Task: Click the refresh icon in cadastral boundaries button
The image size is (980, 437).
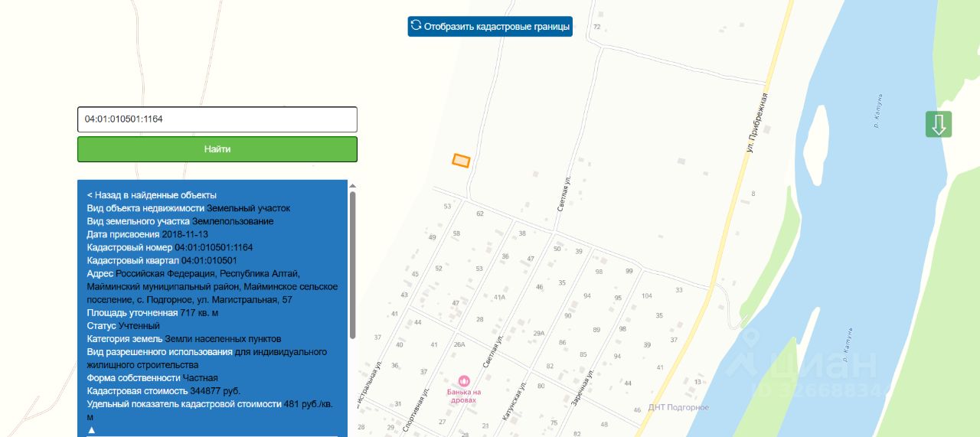Action: pyautogui.click(x=416, y=26)
